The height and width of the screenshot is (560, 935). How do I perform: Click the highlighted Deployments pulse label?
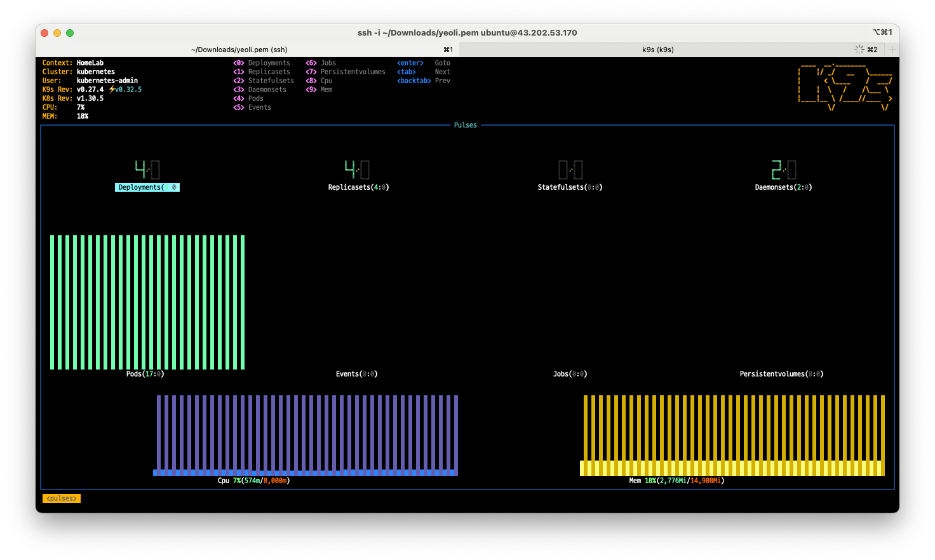147,187
